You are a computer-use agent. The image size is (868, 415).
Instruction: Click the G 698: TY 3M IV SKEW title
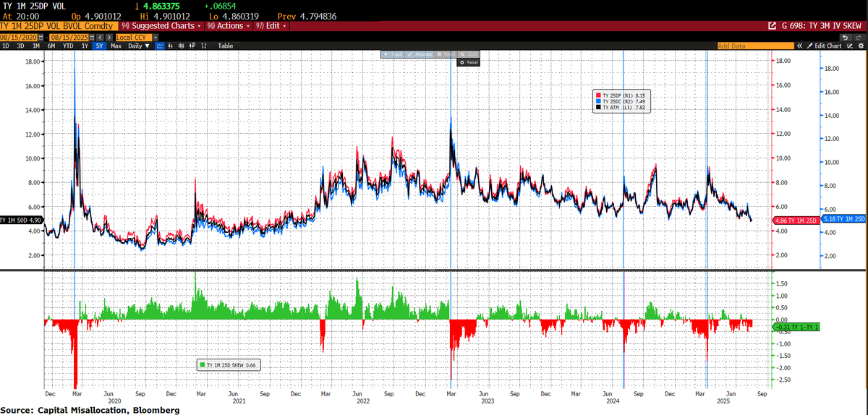pyautogui.click(x=821, y=25)
